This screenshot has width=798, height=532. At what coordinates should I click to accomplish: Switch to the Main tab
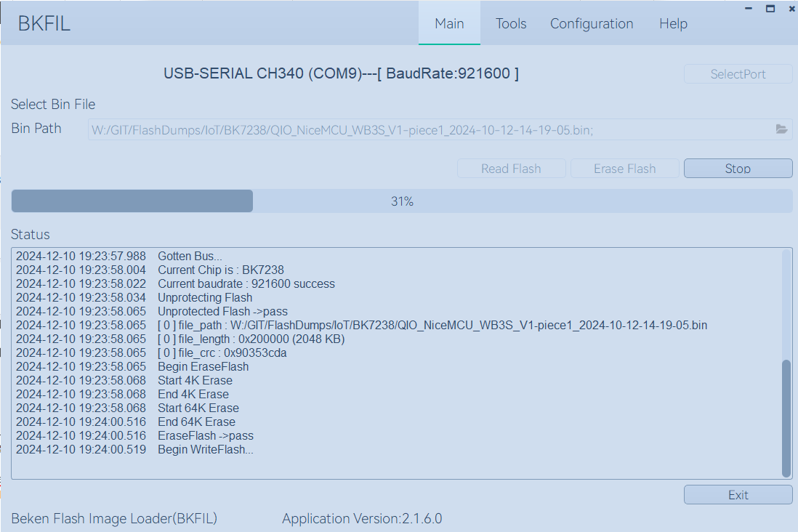coord(449,23)
